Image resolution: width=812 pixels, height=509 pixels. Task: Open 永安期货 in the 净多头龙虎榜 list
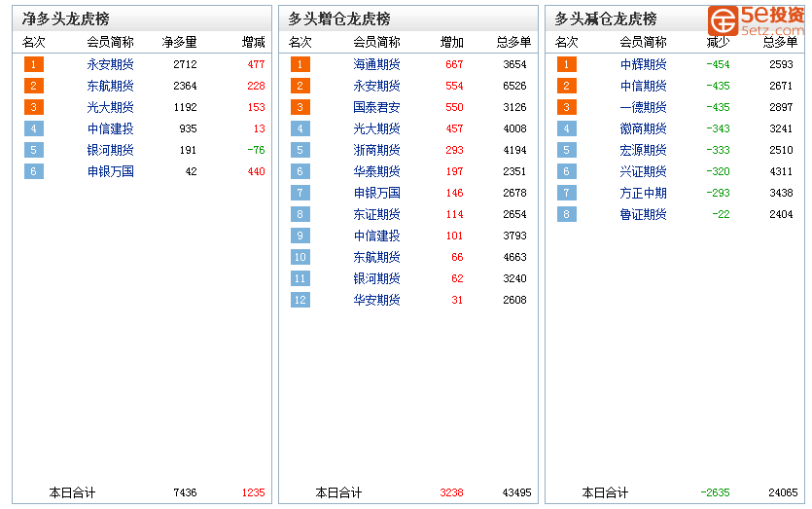point(110,64)
